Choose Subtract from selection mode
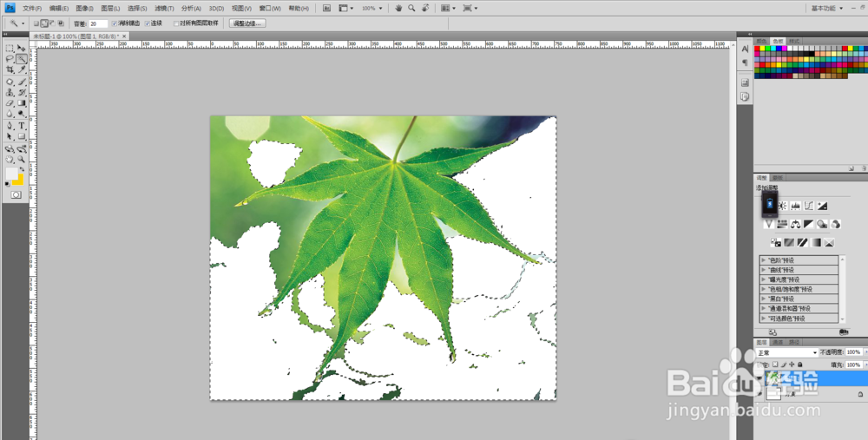The width and height of the screenshot is (868, 440). pos(52,23)
